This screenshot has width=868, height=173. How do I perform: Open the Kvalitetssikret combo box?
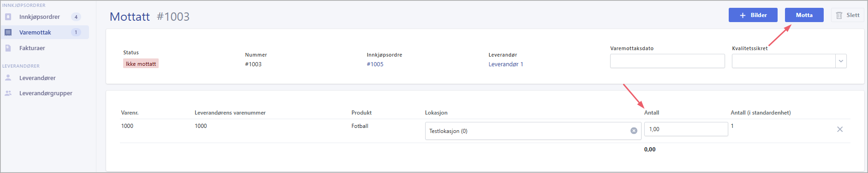coord(789,61)
